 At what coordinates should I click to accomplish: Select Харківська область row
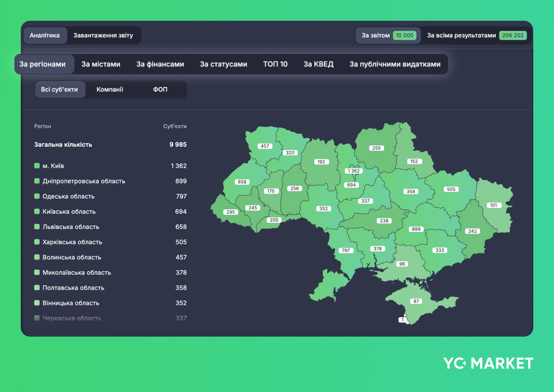[110, 242]
